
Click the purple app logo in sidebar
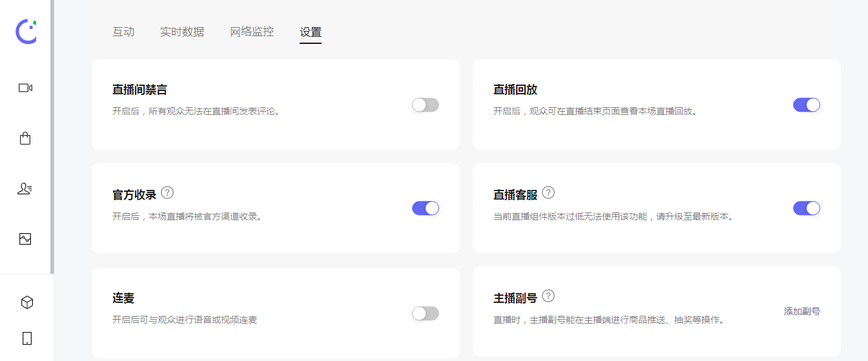(x=26, y=32)
